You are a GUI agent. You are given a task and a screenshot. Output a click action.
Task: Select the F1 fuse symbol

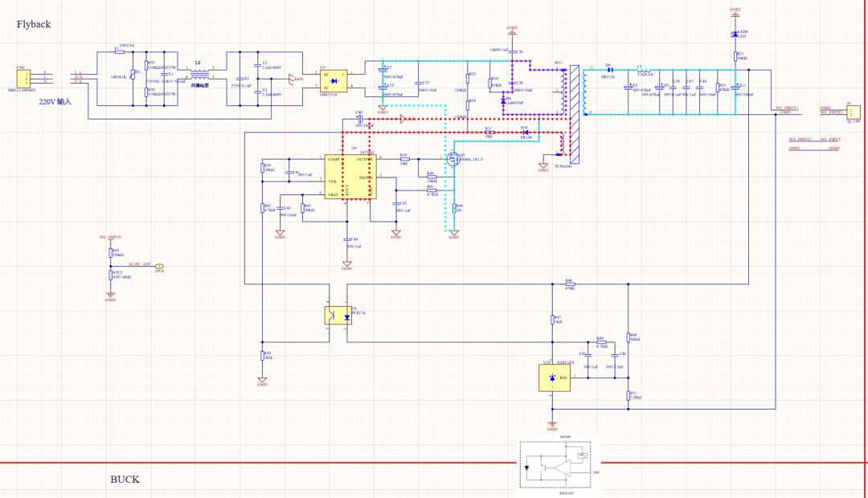point(119,52)
